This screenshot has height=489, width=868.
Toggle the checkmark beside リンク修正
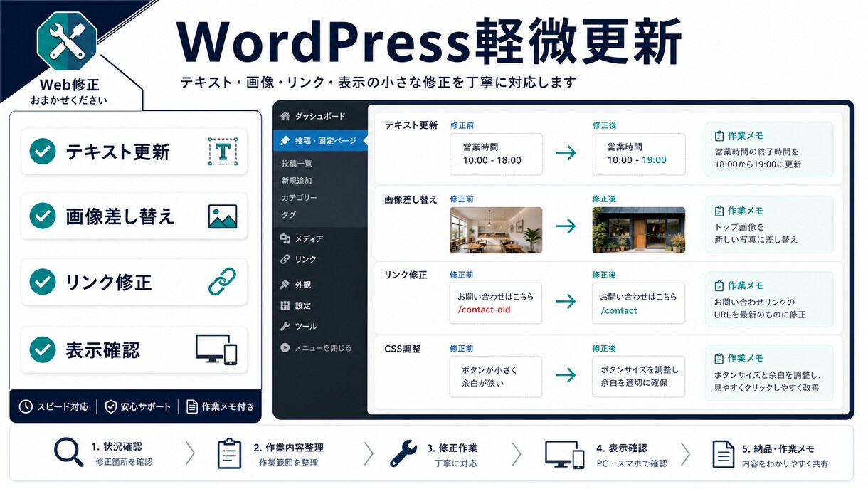coord(43,281)
